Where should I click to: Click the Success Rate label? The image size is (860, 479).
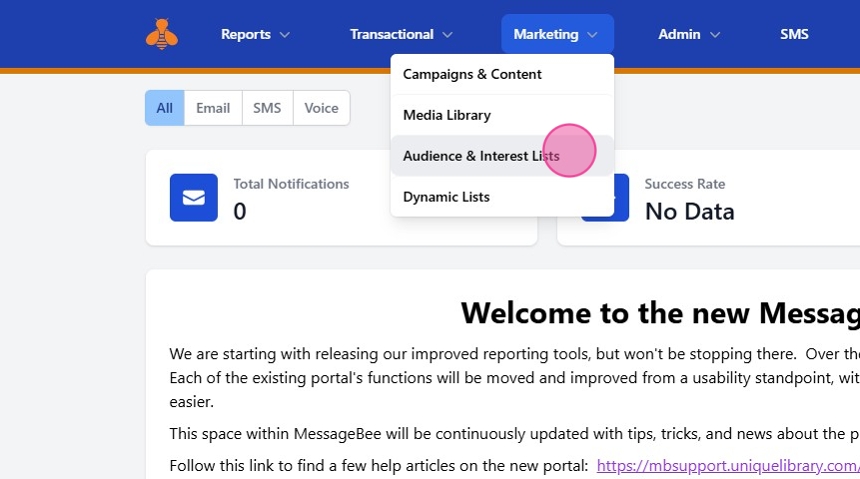684,184
